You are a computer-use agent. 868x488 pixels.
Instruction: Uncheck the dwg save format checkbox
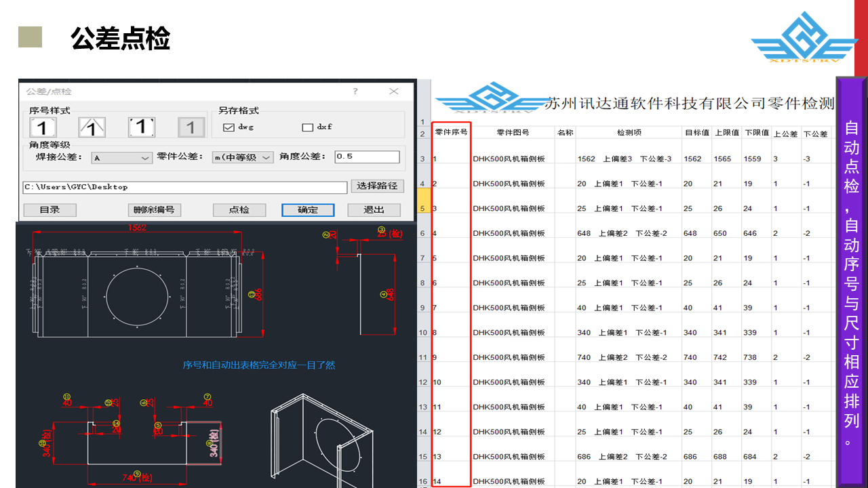click(228, 127)
